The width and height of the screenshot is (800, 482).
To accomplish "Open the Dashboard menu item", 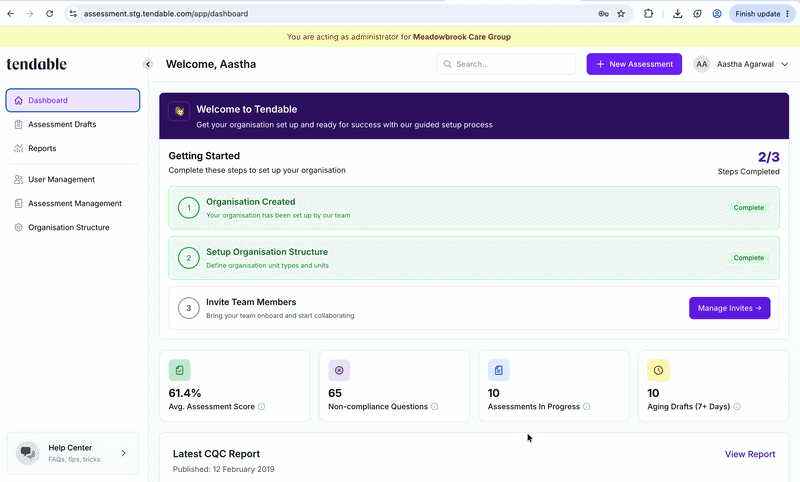I will (72, 100).
